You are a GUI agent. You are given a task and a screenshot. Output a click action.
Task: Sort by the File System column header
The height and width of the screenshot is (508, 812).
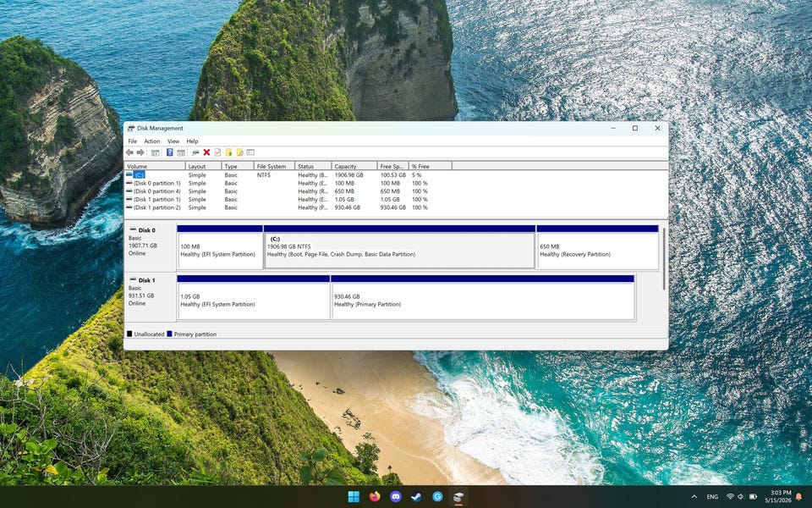pyautogui.click(x=274, y=167)
